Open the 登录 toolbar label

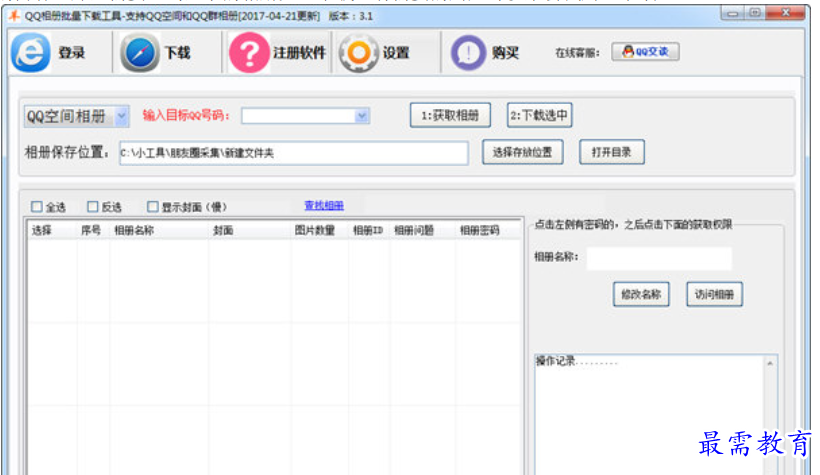click(x=71, y=53)
